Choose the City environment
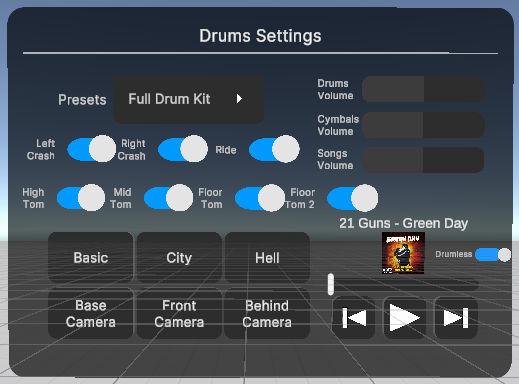The image size is (519, 384). click(179, 258)
